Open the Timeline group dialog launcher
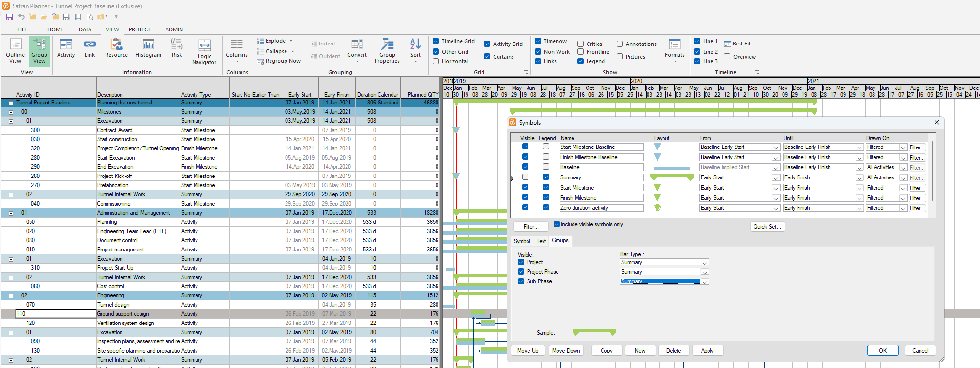980x368 pixels. (757, 73)
